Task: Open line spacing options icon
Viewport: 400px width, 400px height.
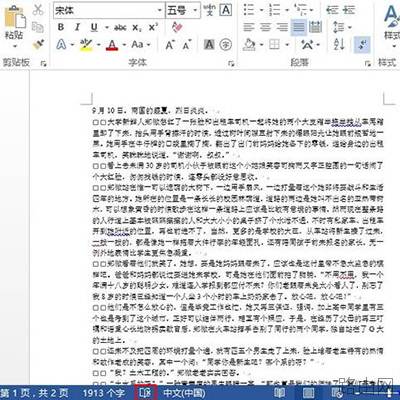Action: [339, 27]
